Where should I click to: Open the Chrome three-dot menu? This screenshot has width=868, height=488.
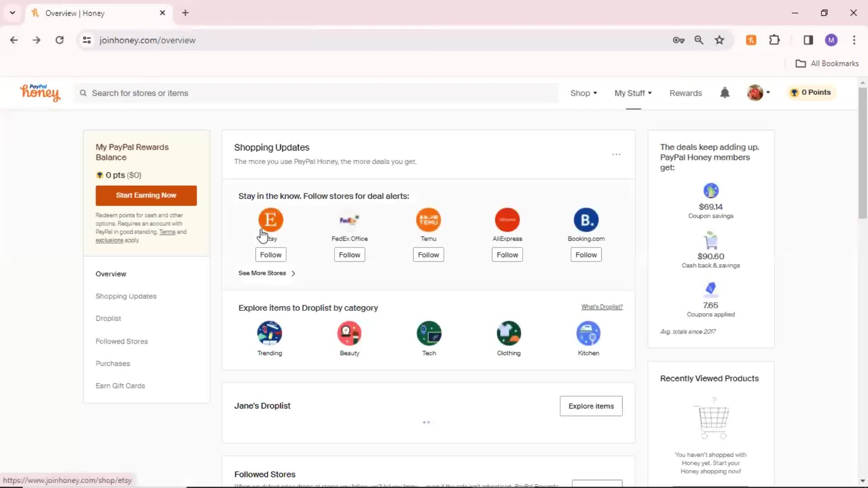[854, 40]
